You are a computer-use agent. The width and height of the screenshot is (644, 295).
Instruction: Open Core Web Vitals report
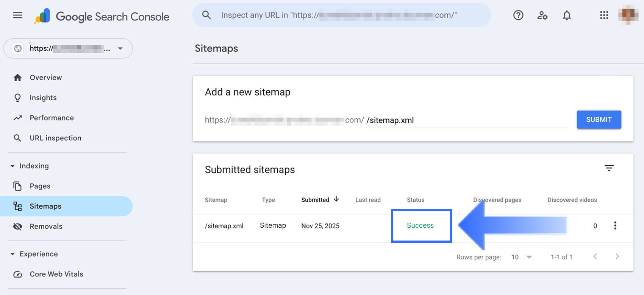coord(56,274)
